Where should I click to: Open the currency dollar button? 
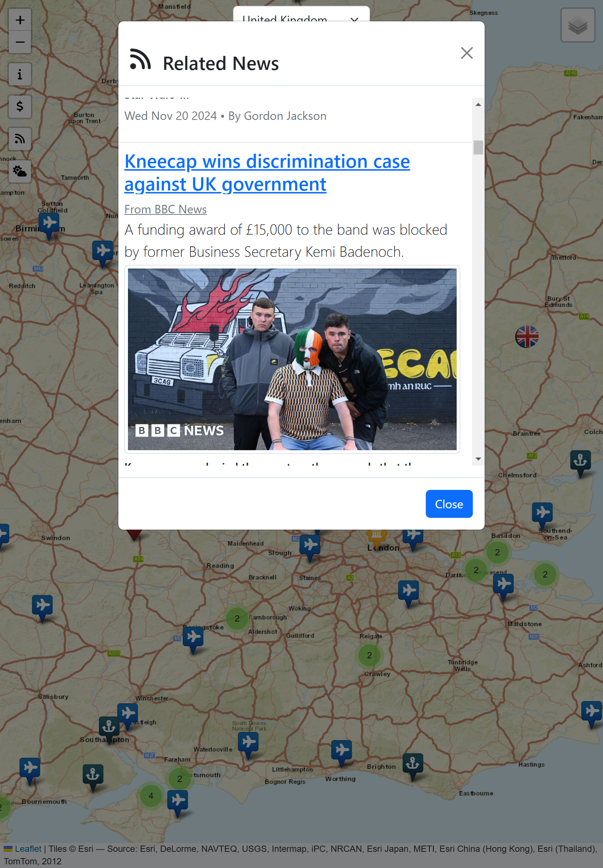point(20,107)
